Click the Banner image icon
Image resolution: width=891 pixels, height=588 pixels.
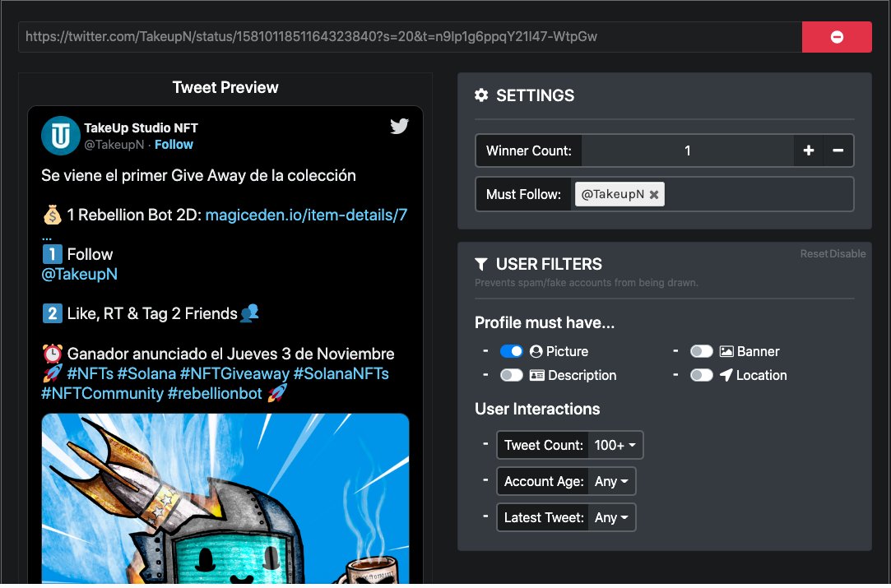726,352
